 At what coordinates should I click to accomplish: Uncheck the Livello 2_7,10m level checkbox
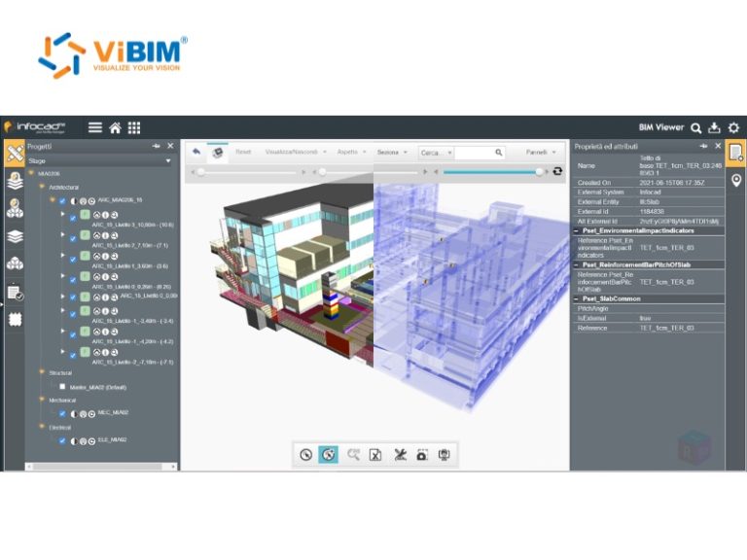pos(73,238)
